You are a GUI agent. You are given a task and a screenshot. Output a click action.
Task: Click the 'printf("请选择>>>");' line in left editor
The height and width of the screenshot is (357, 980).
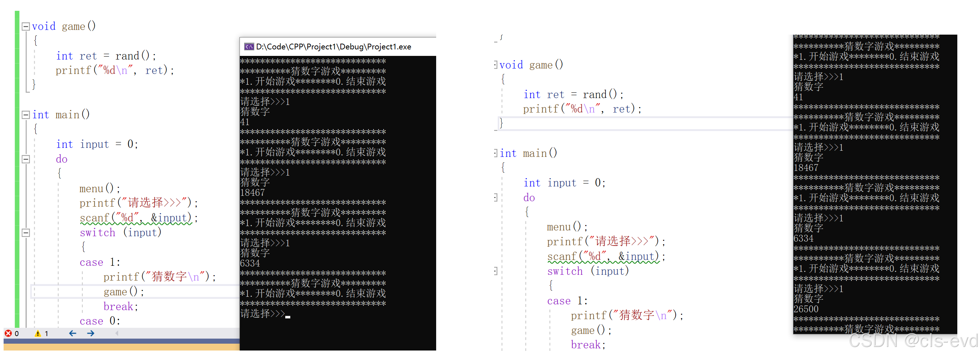pos(139,203)
